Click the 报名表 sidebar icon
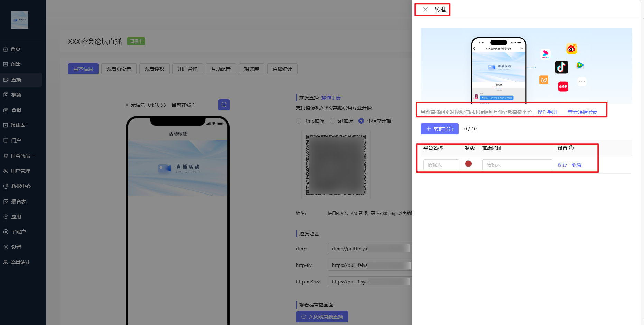Screen dimensions: 644x325 pos(6,201)
